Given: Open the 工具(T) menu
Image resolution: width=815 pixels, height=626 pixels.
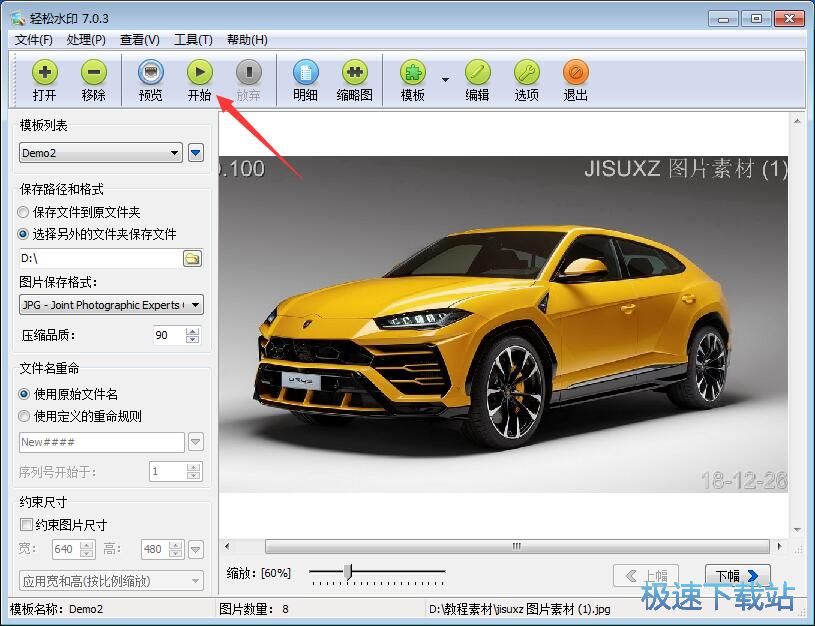Looking at the screenshot, I should coord(193,40).
